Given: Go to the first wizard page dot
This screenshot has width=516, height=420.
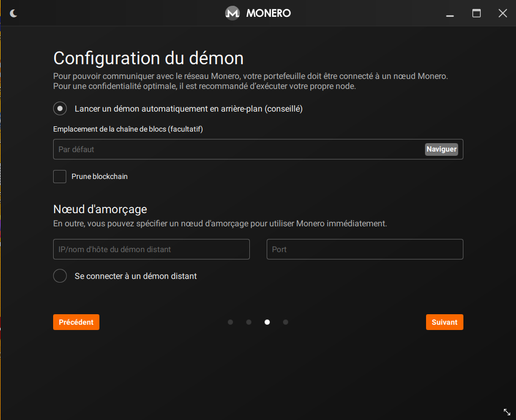Looking at the screenshot, I should coord(230,322).
